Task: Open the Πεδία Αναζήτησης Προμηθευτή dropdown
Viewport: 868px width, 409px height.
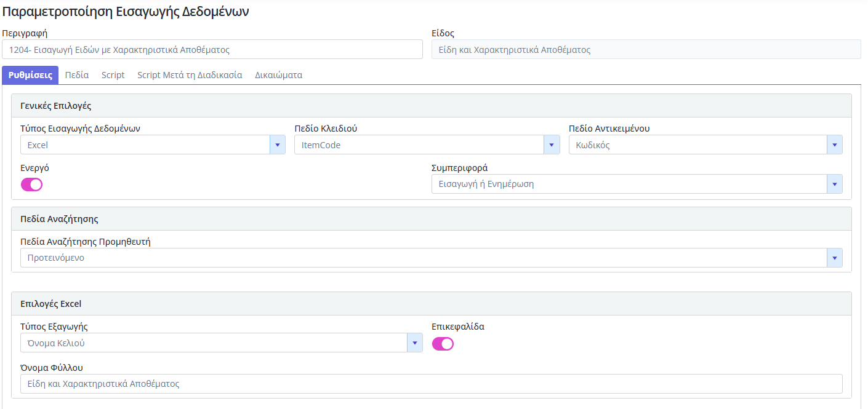Action: tap(834, 258)
